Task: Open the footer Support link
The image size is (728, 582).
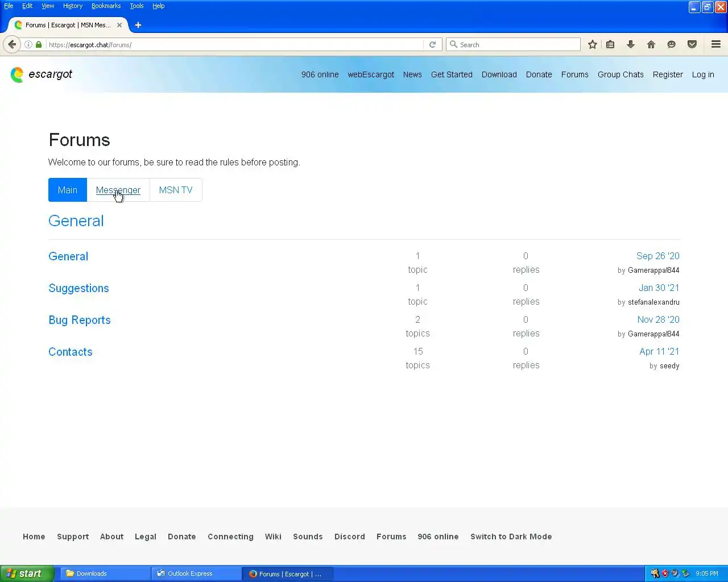Action: pos(73,537)
